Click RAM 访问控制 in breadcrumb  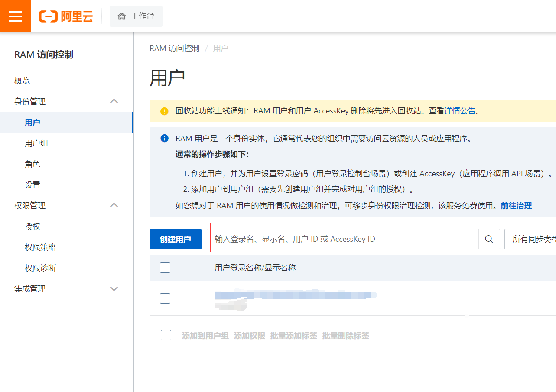(175, 49)
